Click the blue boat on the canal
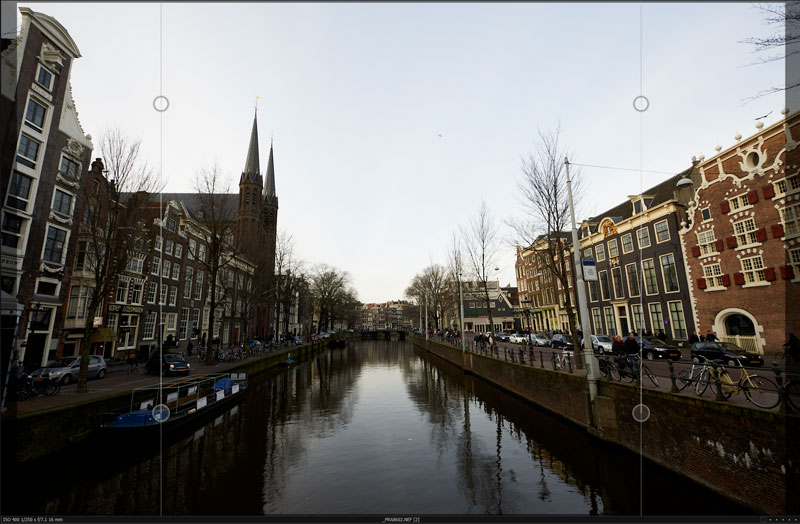This screenshot has width=800, height=524. click(x=173, y=401)
